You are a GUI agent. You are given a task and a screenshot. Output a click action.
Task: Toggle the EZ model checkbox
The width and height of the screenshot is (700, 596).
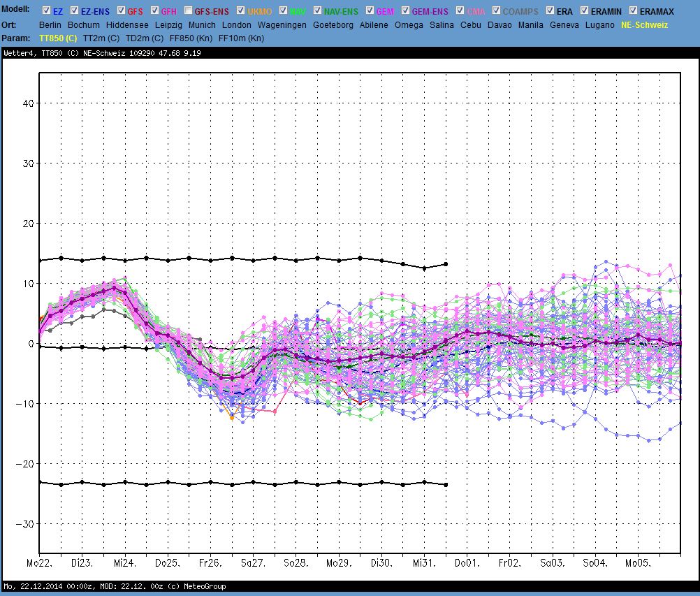46,10
